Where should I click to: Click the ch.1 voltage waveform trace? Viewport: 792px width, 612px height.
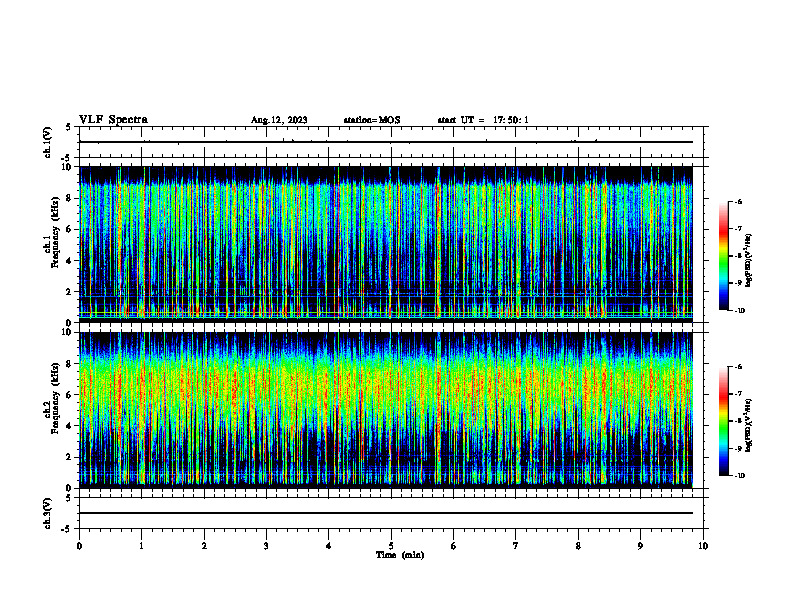coord(386,142)
